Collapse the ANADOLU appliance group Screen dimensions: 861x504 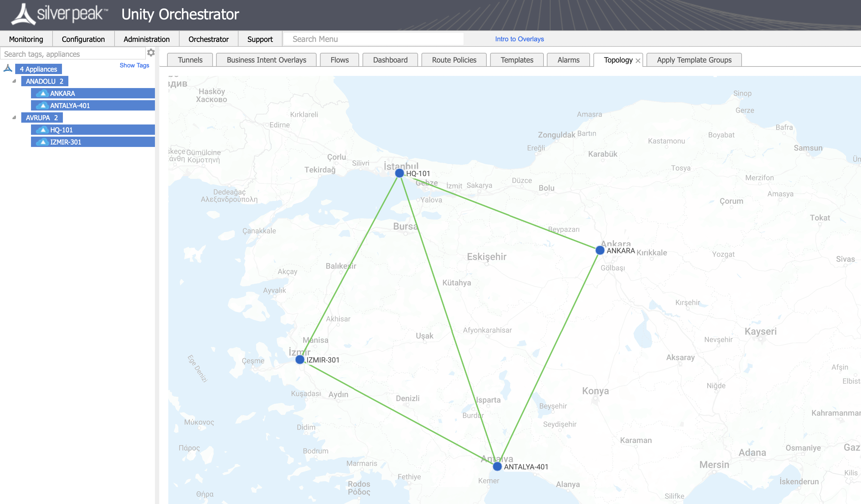14,81
